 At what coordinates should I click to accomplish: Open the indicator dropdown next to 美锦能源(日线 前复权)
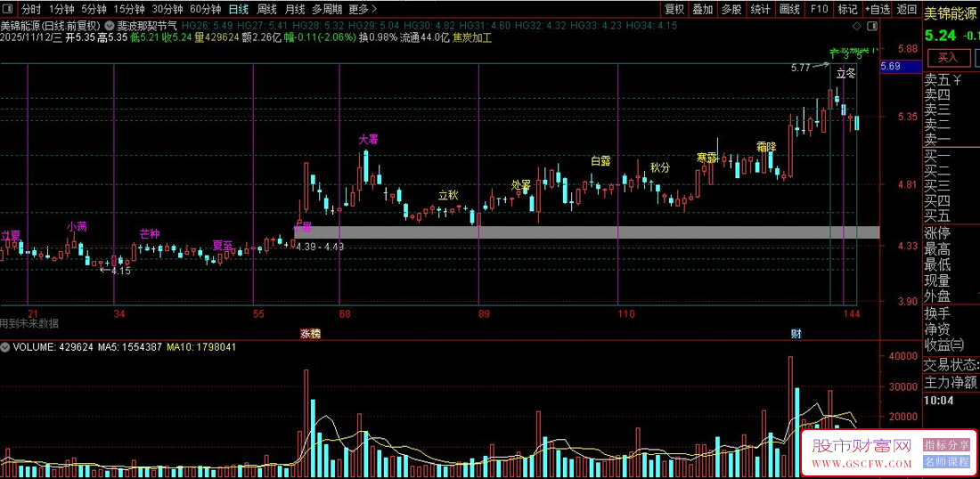(x=110, y=26)
